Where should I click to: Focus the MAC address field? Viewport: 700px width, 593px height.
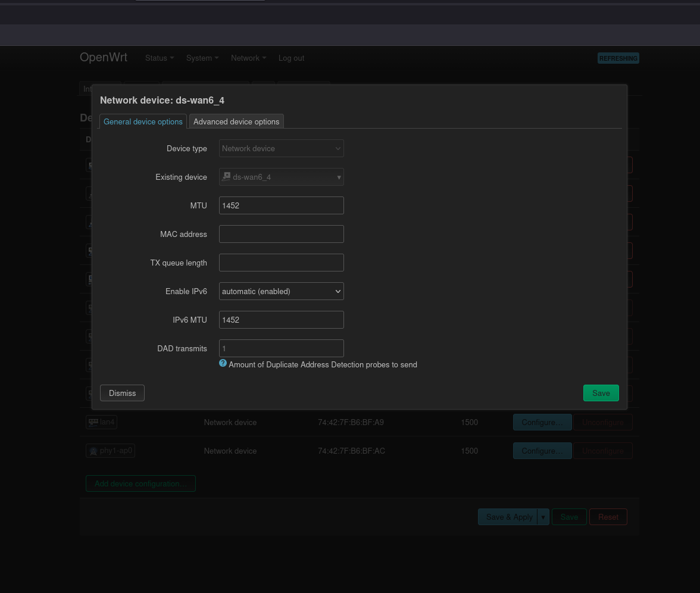pyautogui.click(x=281, y=234)
